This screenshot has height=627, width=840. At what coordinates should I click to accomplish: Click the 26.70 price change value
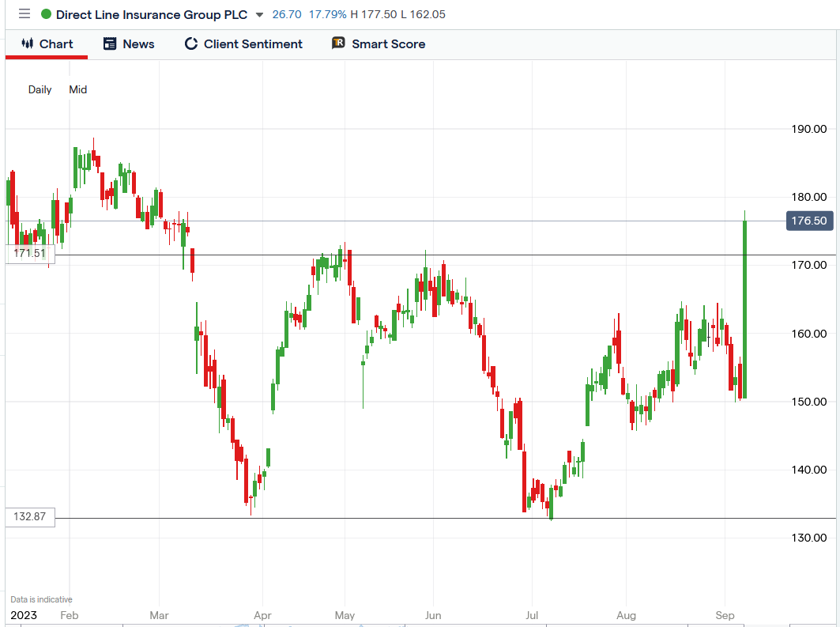click(x=287, y=14)
